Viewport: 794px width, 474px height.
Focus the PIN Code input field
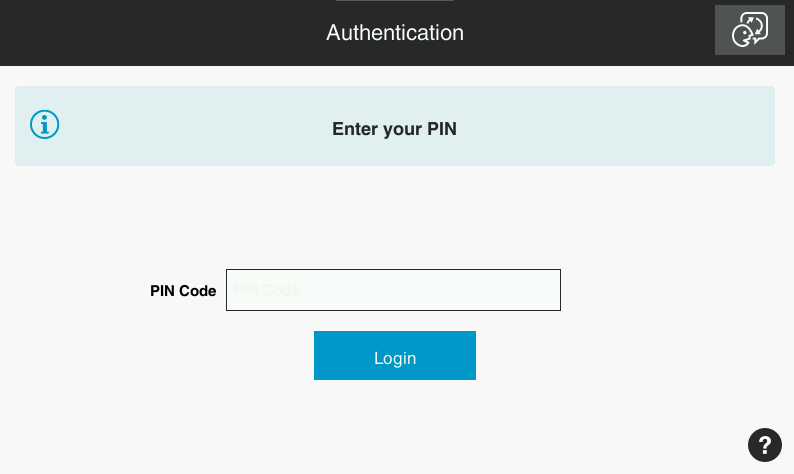tap(393, 290)
